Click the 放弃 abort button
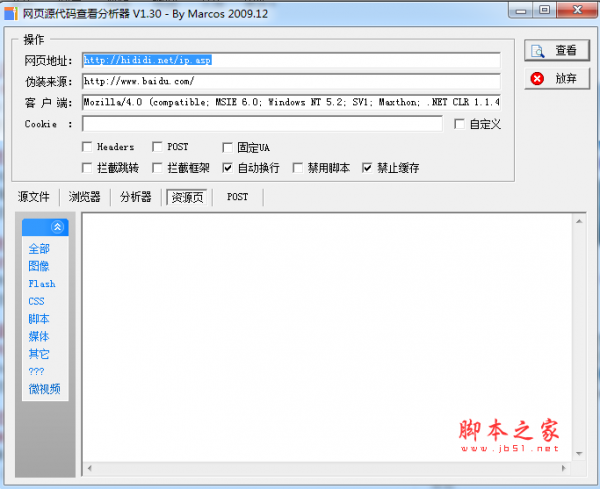Viewport: 600px width, 489px height. click(557, 79)
